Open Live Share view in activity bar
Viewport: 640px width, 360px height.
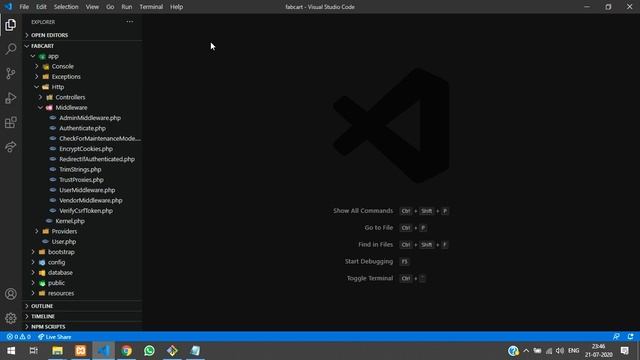coord(11,147)
